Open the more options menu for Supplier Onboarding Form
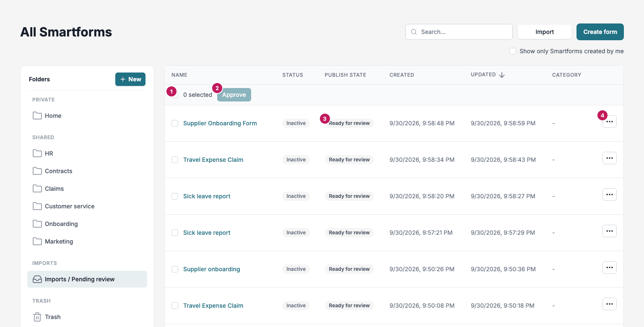This screenshot has height=327, width=644. pos(610,122)
